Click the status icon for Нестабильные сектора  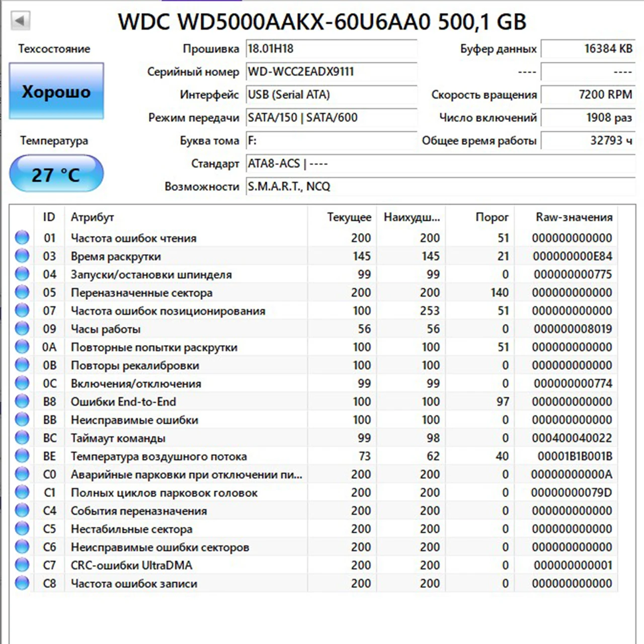tap(22, 529)
